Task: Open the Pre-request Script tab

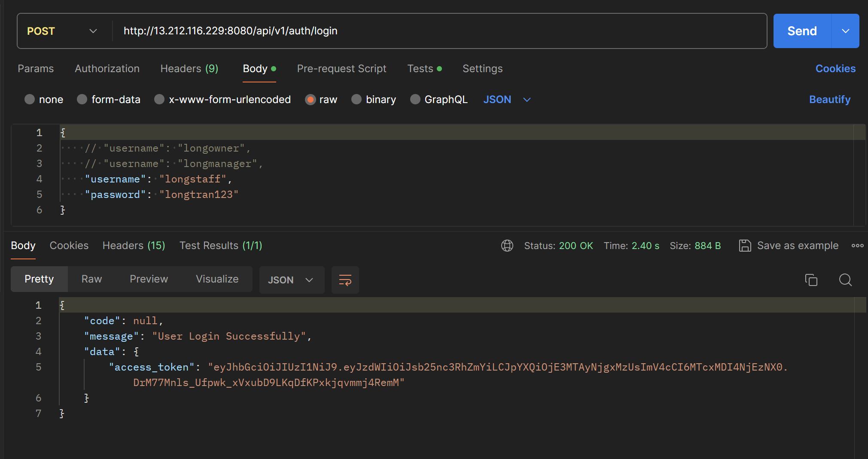Action: [341, 69]
